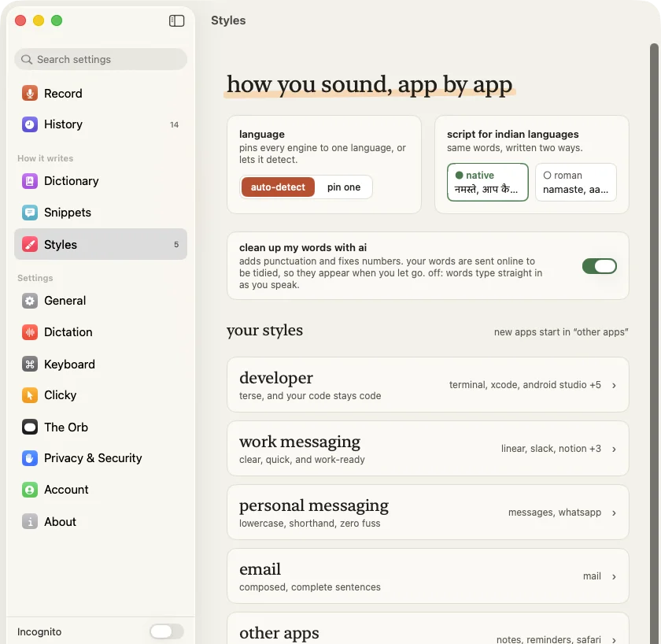Click the Clicky cursor icon
This screenshot has height=644, width=661.
coord(30,395)
